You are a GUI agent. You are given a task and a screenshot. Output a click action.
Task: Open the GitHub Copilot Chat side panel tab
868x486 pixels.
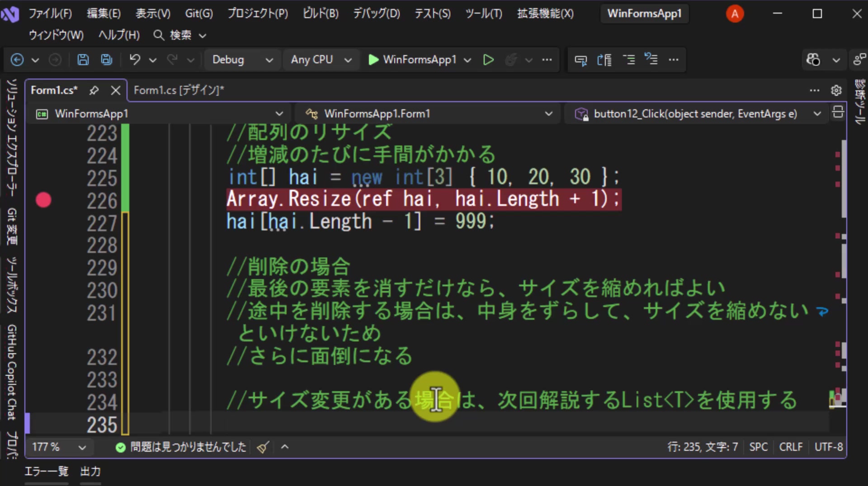coord(12,372)
